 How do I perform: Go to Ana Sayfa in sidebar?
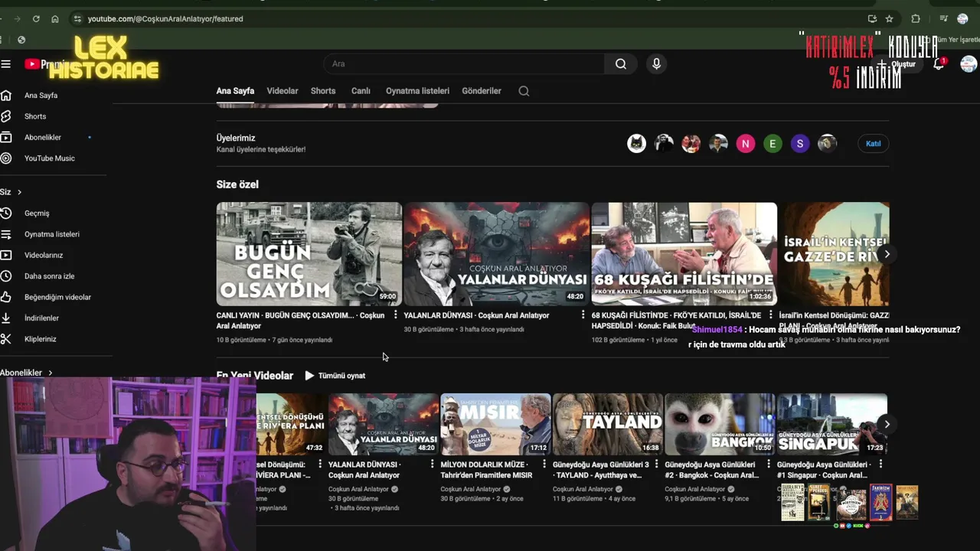(41, 96)
